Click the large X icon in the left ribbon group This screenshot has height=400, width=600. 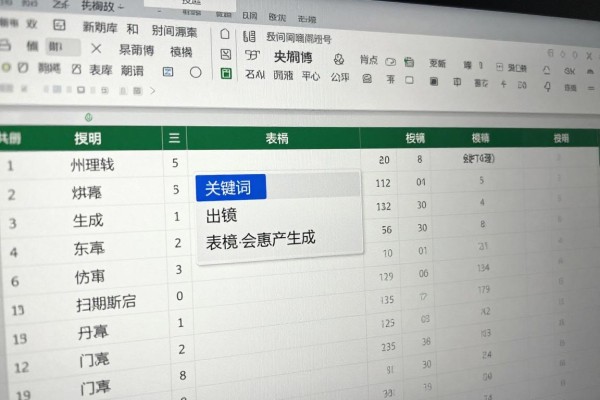96,49
